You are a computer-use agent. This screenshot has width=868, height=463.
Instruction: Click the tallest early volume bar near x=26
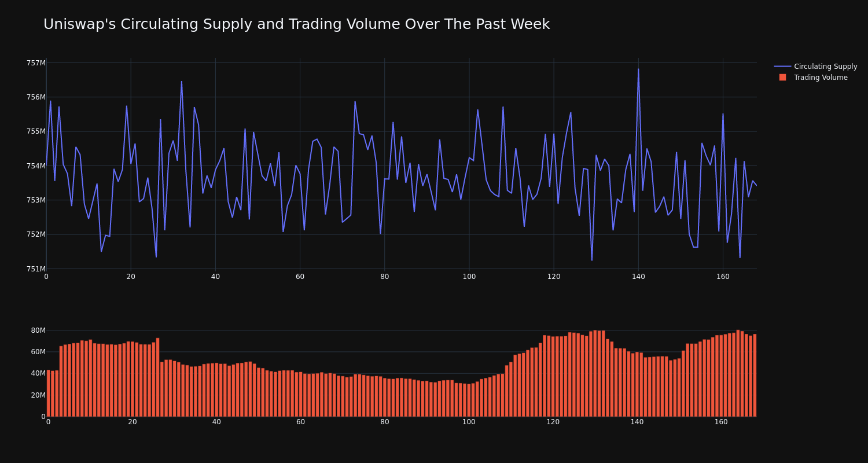click(x=157, y=377)
